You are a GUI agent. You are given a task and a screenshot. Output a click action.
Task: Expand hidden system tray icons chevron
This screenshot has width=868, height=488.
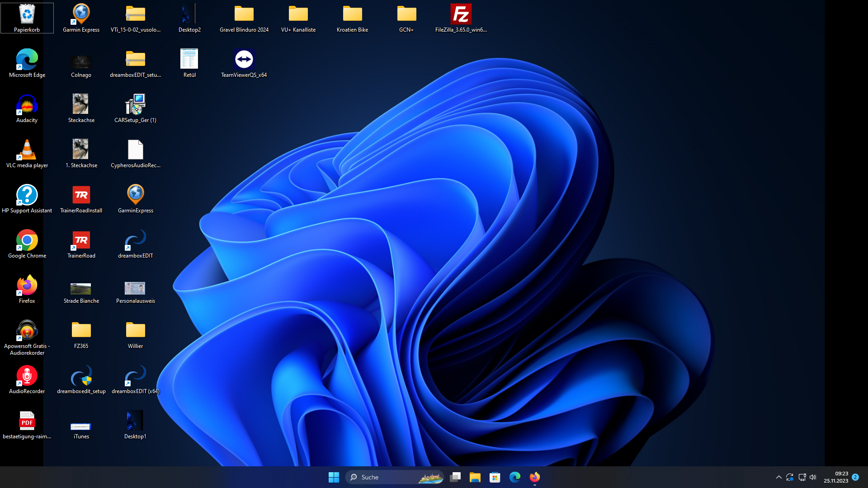point(778,477)
